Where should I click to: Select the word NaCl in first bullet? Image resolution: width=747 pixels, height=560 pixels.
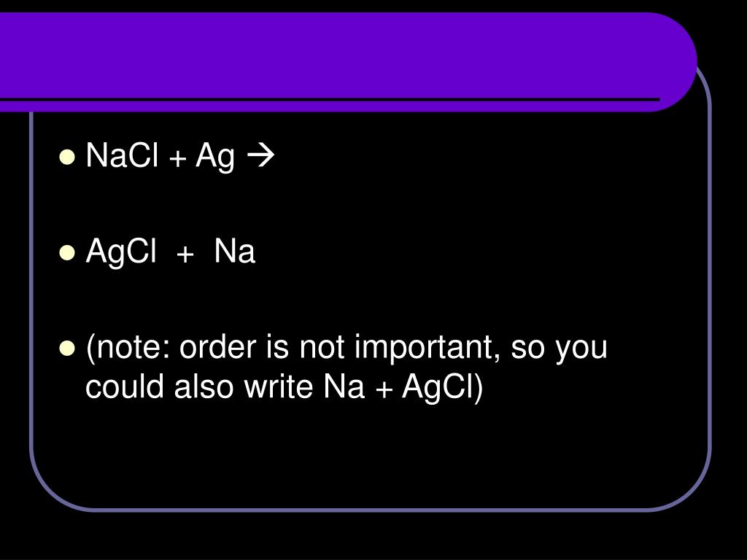pos(122,155)
